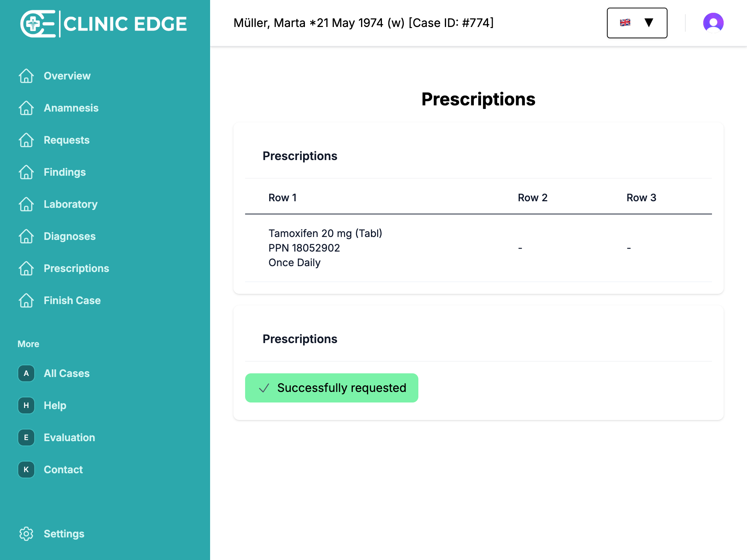Navigate to Finish Case
This screenshot has width=747, height=560.
[72, 300]
